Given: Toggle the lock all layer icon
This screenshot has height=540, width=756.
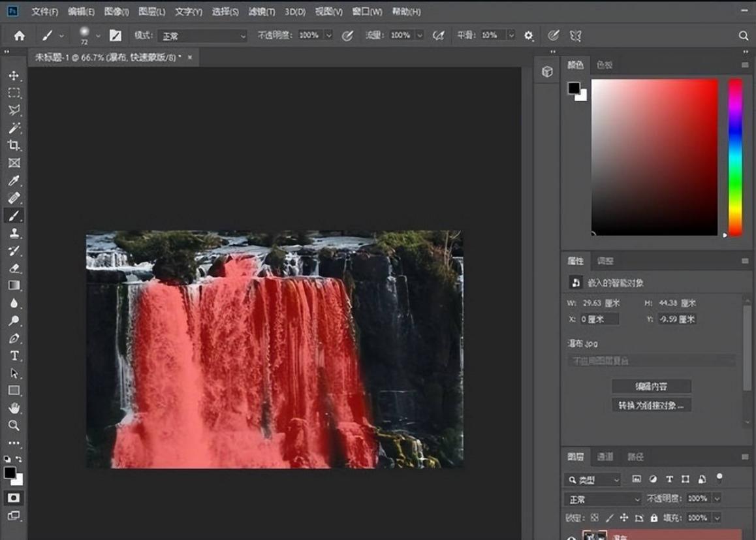Looking at the screenshot, I should click(x=654, y=518).
